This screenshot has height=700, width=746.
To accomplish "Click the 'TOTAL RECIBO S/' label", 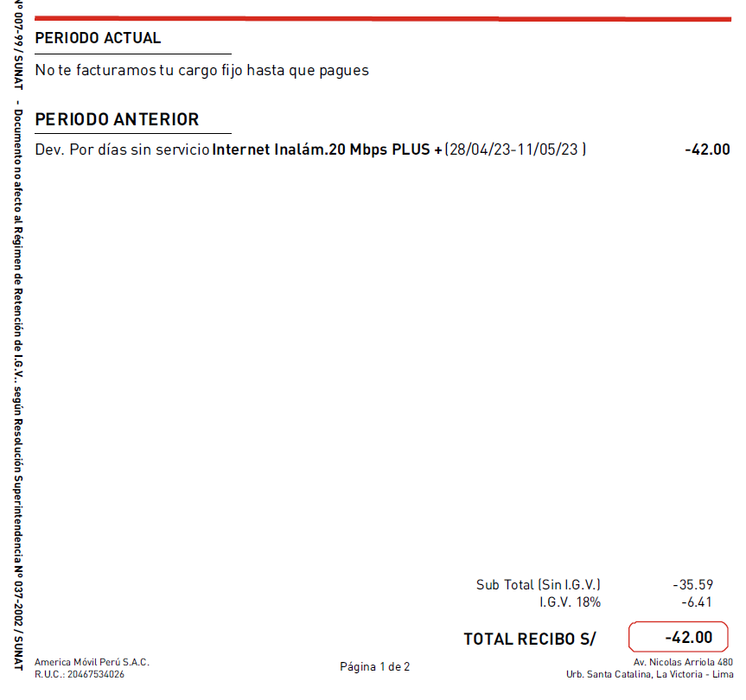I will (x=530, y=640).
